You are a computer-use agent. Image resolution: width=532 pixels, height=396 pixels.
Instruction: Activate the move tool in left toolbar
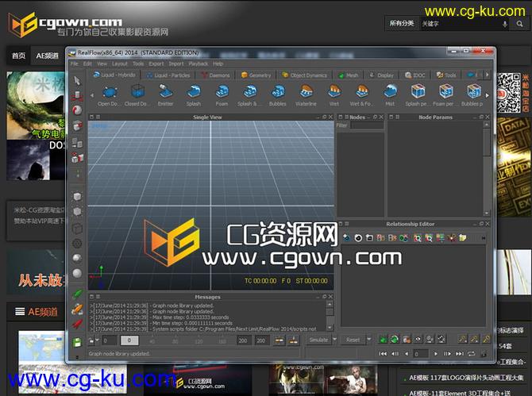click(x=77, y=95)
